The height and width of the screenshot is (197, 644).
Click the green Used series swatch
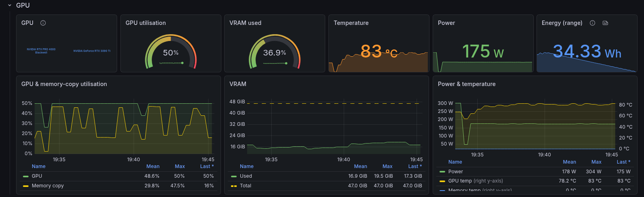click(x=234, y=176)
